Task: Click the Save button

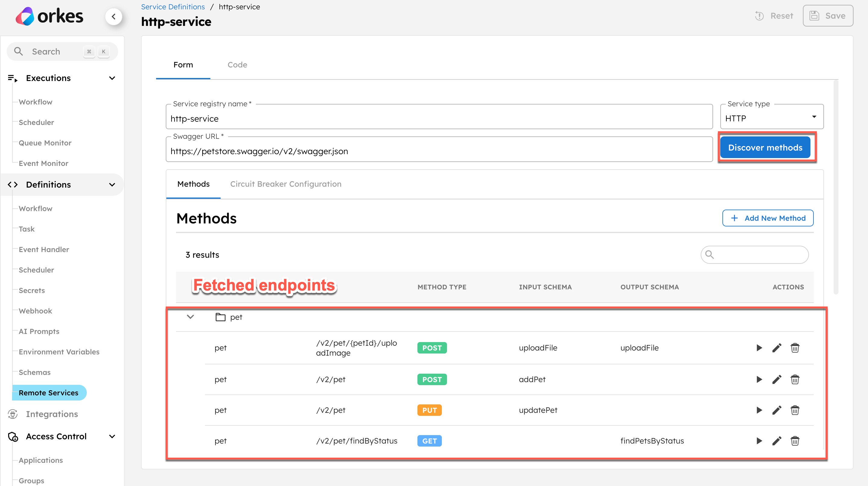Action: point(828,16)
